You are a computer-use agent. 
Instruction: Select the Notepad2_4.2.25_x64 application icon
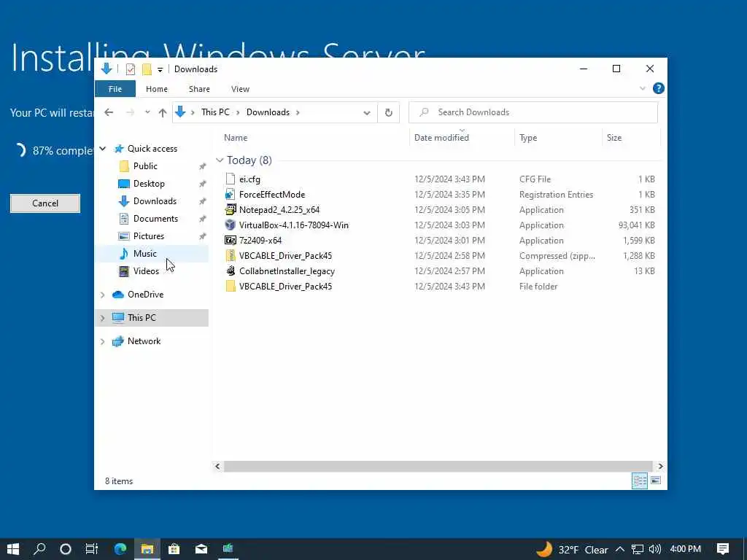(x=231, y=209)
